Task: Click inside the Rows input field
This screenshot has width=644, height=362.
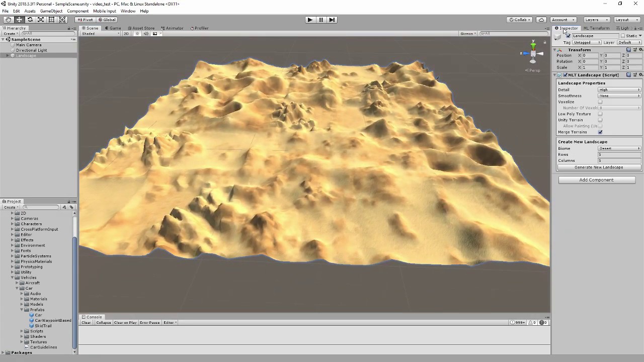Action: 619,155
